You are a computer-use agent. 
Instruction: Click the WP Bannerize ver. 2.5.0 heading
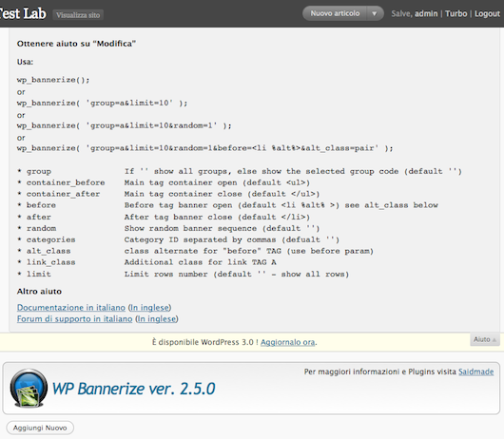pyautogui.click(x=133, y=389)
